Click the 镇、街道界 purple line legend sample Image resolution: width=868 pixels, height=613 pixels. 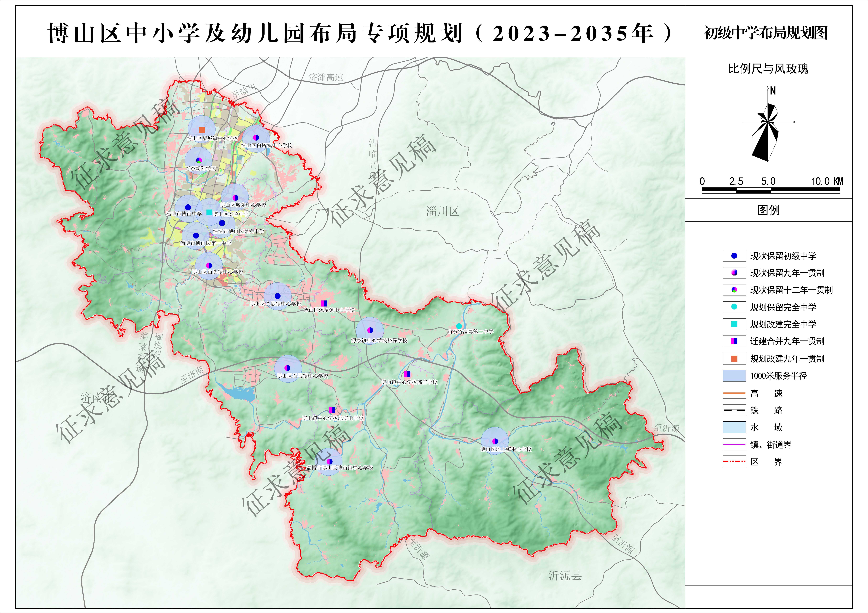[x=734, y=444]
